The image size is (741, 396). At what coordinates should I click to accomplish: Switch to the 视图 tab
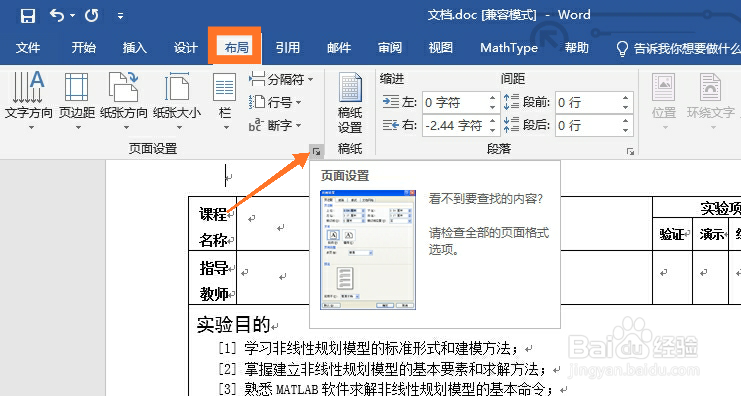(440, 48)
